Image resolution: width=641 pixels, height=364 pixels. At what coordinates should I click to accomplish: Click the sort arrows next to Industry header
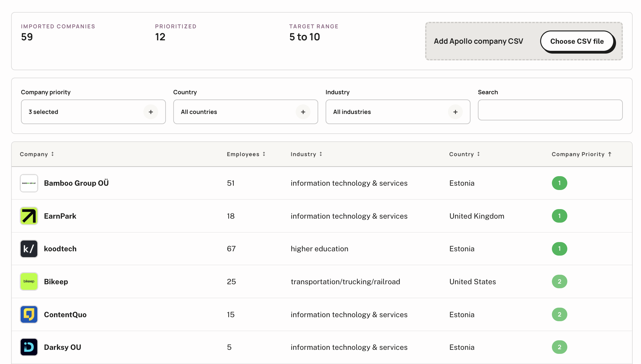click(x=321, y=154)
